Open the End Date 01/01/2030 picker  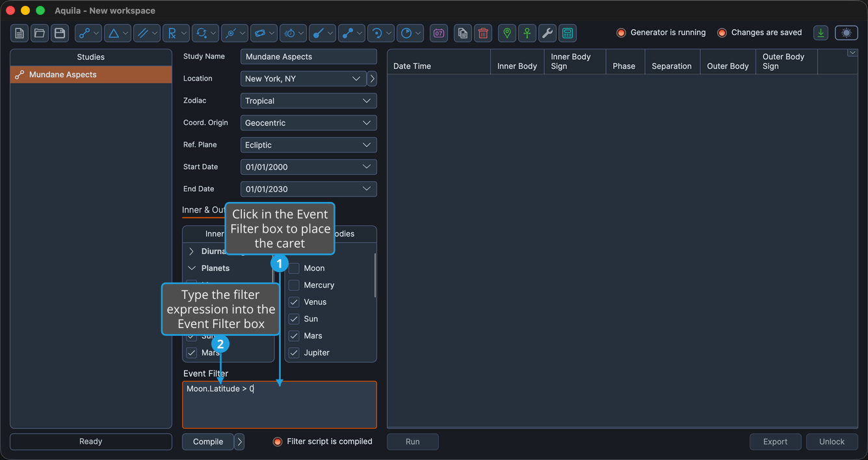point(308,189)
